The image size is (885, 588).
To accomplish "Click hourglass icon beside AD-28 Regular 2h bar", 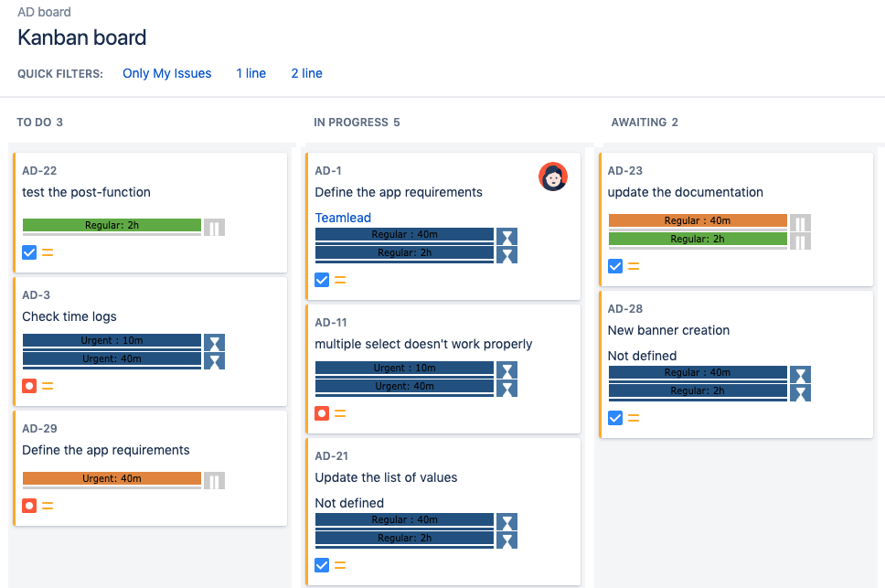I will [800, 393].
